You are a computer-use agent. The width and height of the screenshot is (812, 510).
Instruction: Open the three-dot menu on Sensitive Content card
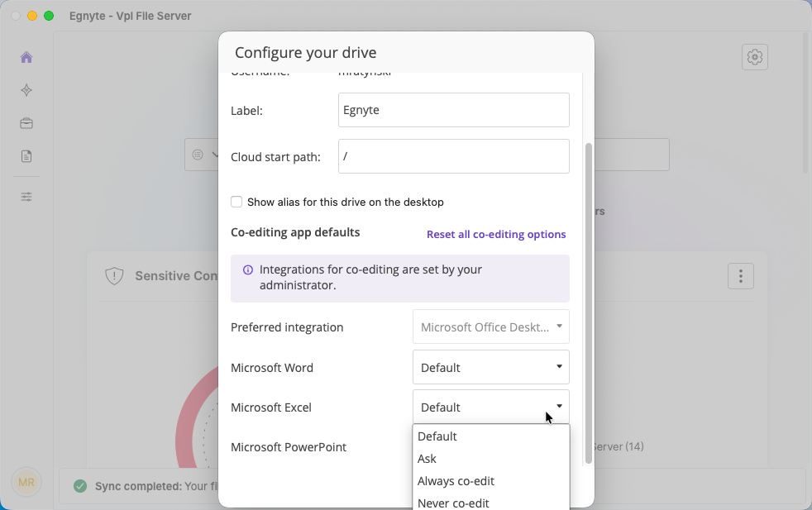[x=741, y=276]
